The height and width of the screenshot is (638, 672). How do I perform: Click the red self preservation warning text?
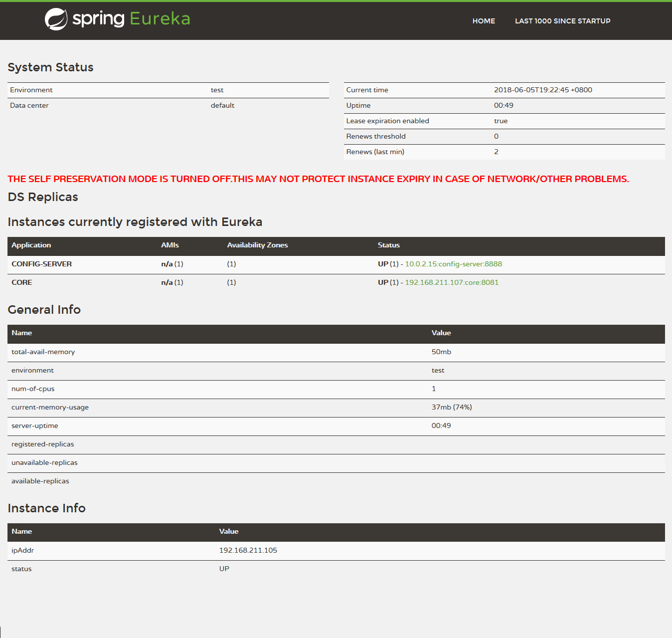coord(318,179)
